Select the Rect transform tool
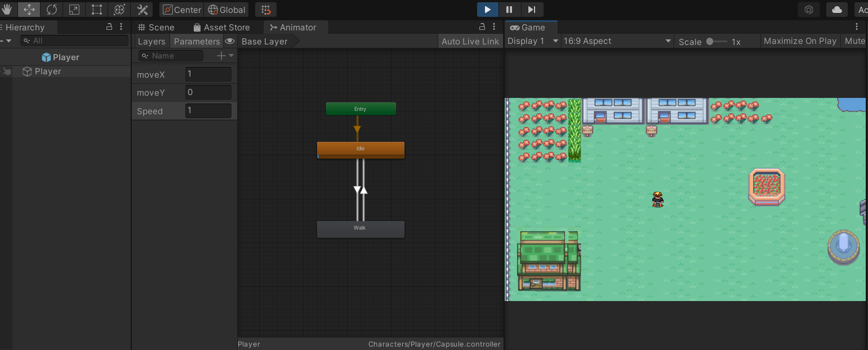Image resolution: width=868 pixels, height=350 pixels. (97, 10)
